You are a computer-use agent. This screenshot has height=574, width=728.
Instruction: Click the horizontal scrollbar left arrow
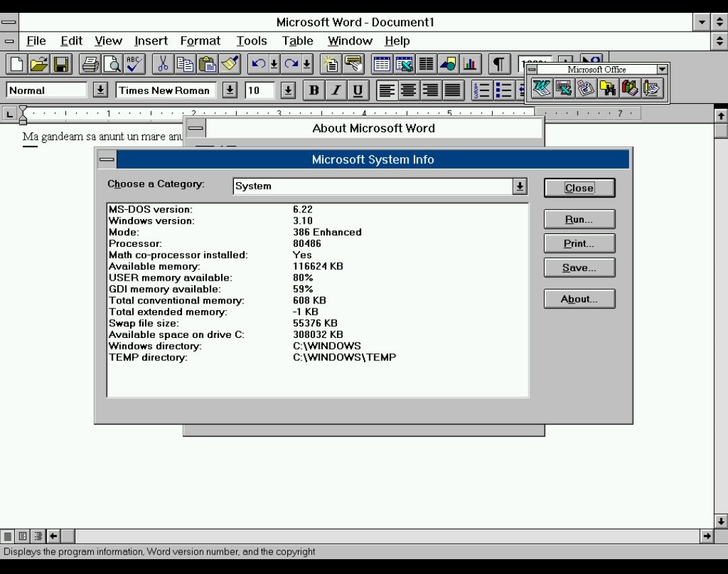(53, 536)
